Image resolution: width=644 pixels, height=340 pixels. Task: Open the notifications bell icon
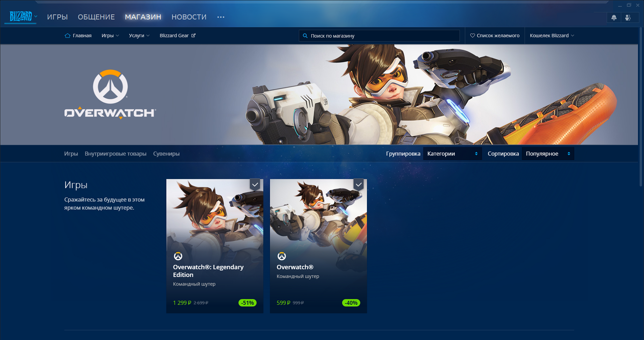pos(614,18)
